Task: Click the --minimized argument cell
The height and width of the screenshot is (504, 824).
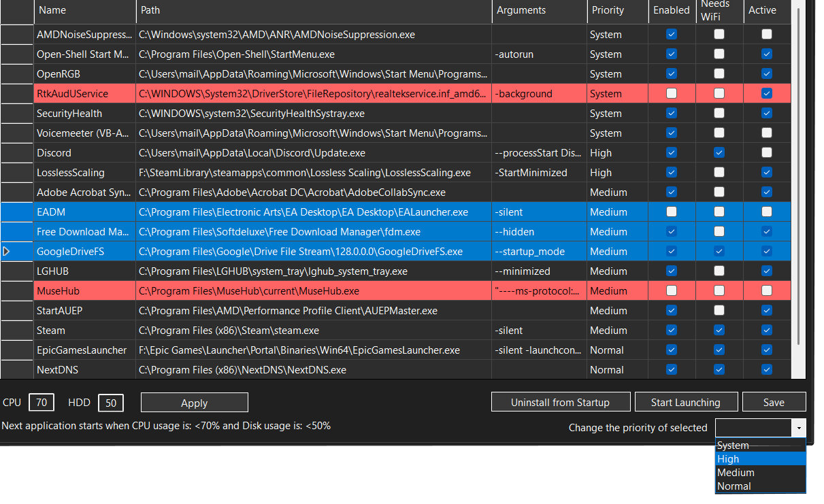Action: (539, 271)
